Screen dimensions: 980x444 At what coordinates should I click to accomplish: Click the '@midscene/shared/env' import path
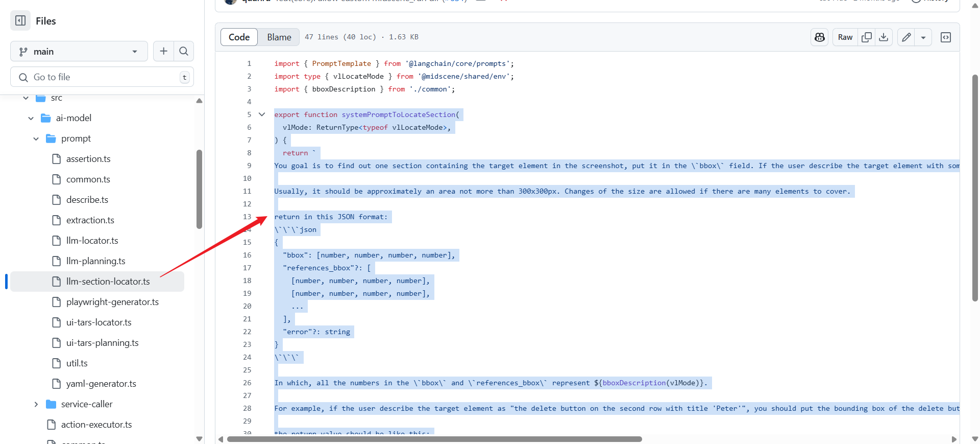(x=464, y=76)
